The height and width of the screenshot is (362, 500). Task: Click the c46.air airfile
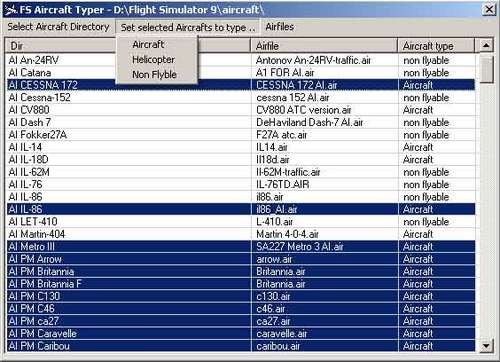[271, 309]
